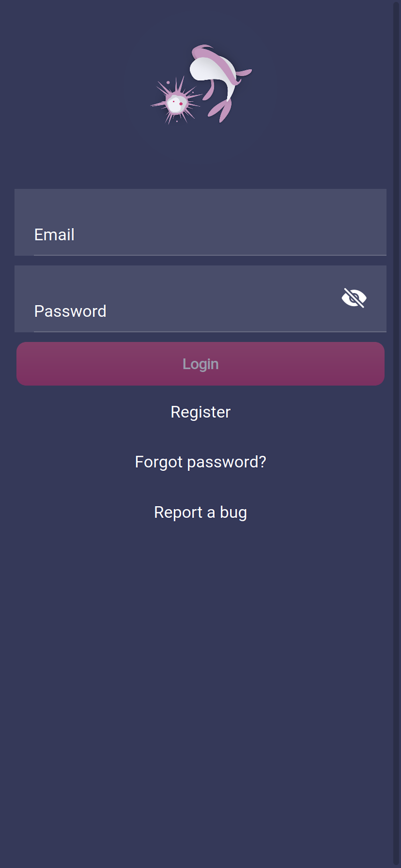Screen dimensions: 401x868
Task: Click the Email label text
Action: coord(54,234)
